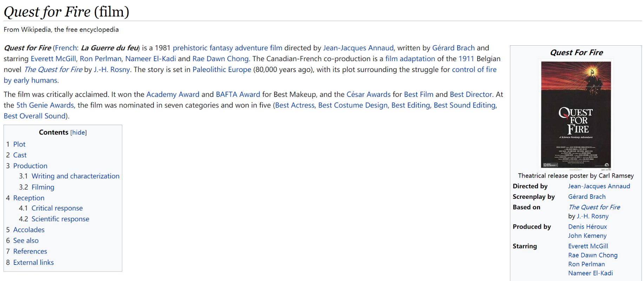Open Jean-Jacques Annaud link in the intro paragraph
This screenshot has height=281, width=644.
[358, 48]
